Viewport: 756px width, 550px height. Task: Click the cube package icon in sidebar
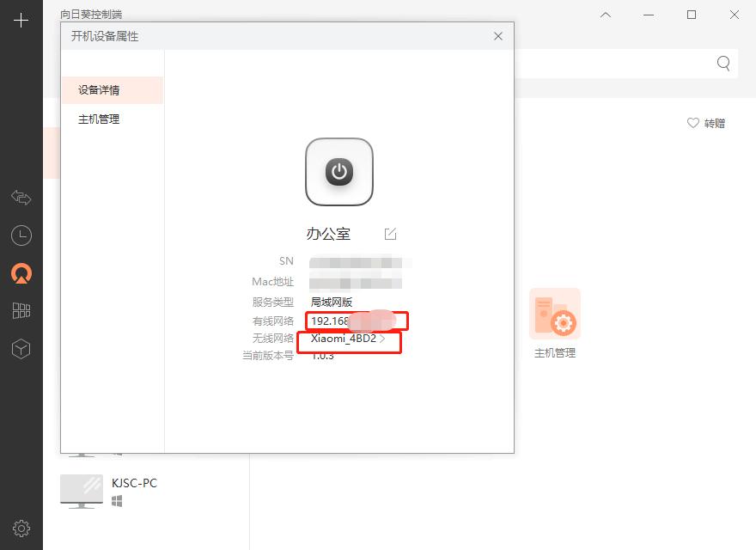(x=21, y=349)
